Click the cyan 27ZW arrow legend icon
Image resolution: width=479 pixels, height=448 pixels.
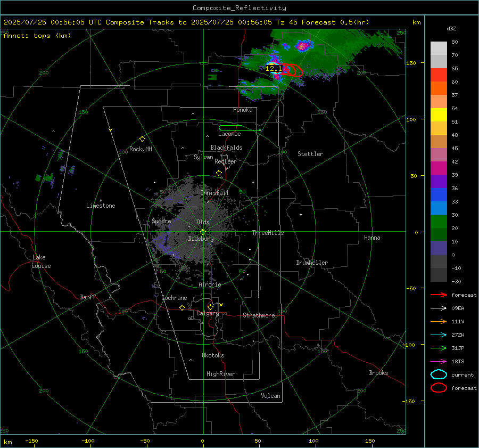click(x=439, y=335)
